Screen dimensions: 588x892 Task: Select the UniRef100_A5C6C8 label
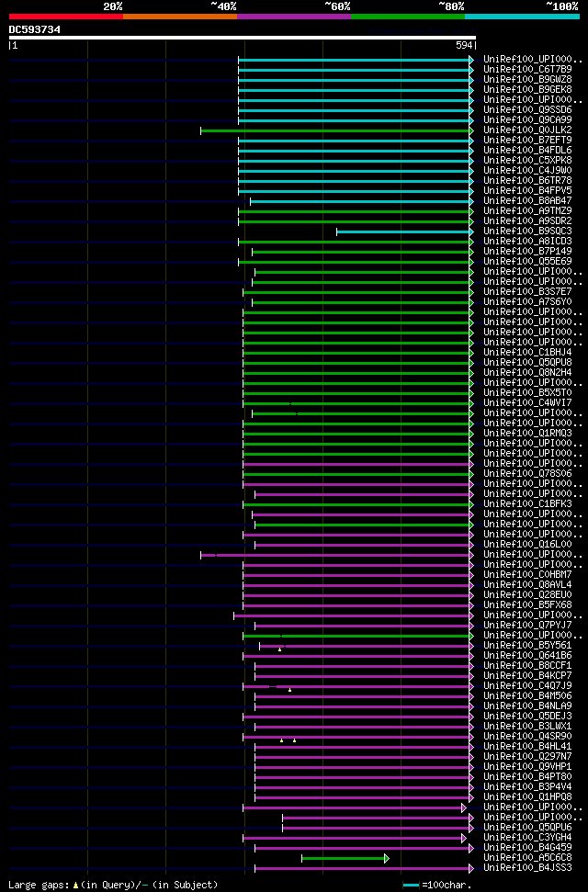527,858
